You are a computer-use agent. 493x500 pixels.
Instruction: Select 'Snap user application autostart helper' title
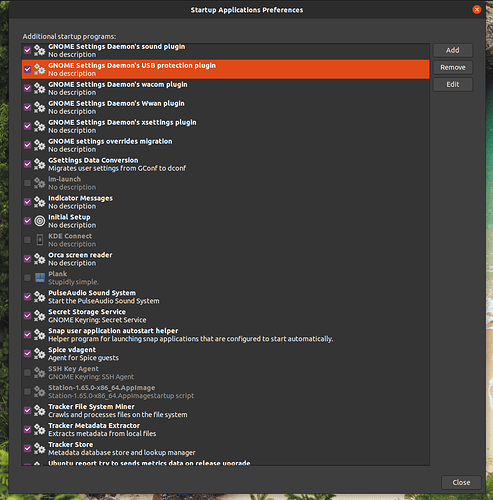(113, 331)
